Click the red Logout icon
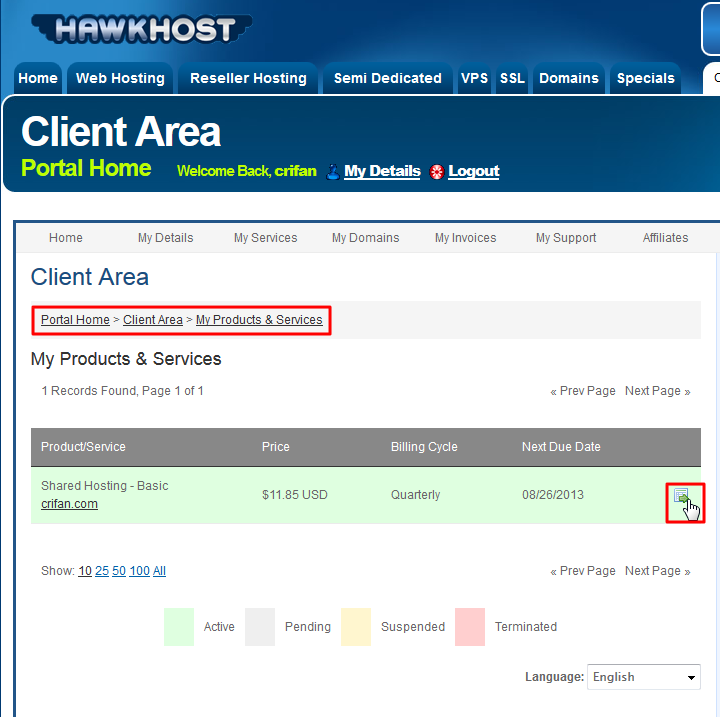This screenshot has width=720, height=717. point(436,172)
